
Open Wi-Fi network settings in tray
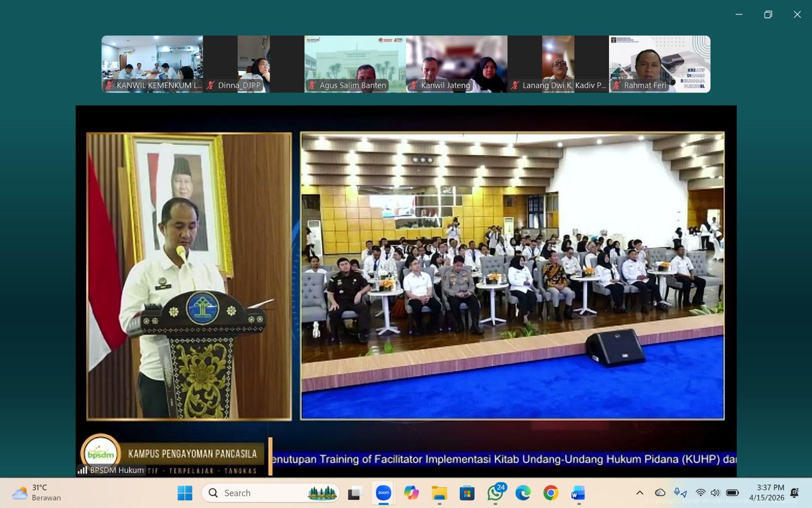700,493
